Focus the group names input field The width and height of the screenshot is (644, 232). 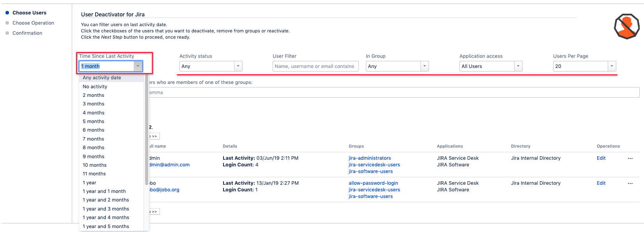[x=394, y=93]
